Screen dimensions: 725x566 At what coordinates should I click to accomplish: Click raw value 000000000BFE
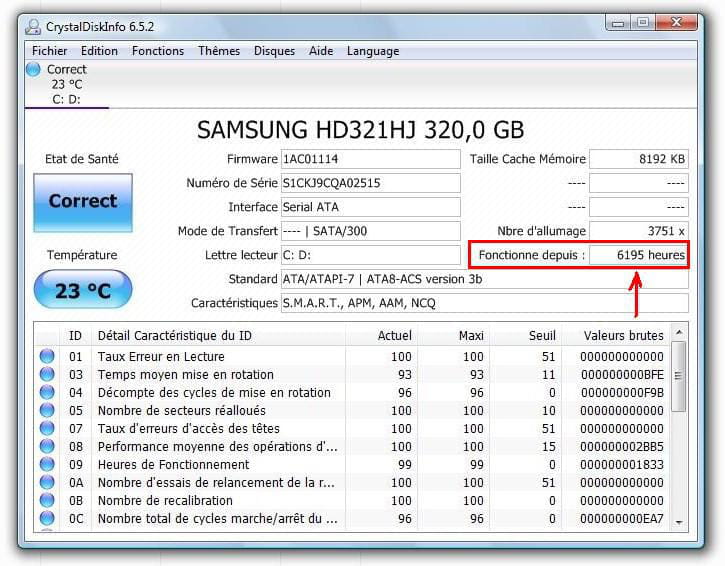pyautogui.click(x=622, y=375)
